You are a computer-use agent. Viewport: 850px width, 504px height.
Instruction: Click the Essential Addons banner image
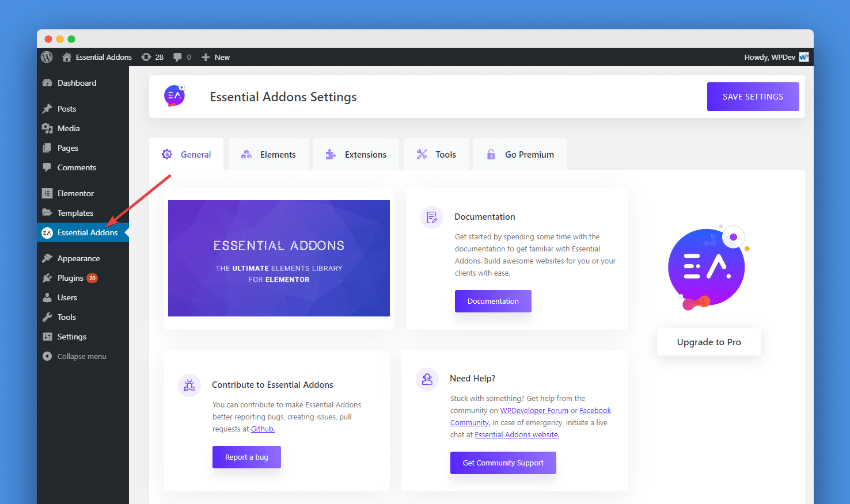279,258
